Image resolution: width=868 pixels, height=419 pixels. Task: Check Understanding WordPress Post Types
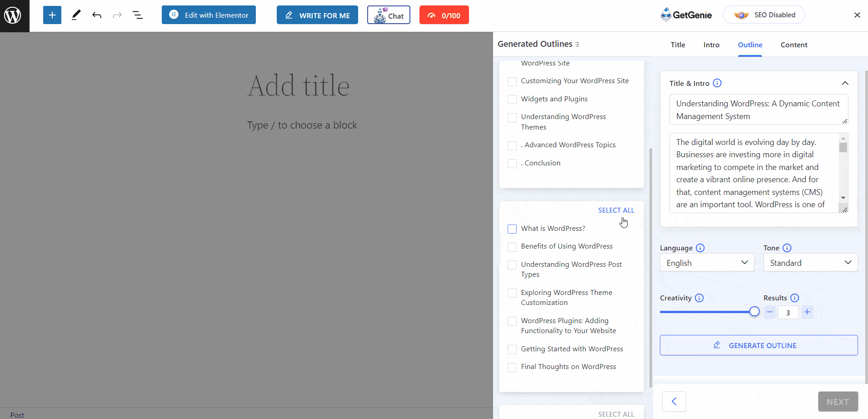click(x=512, y=265)
